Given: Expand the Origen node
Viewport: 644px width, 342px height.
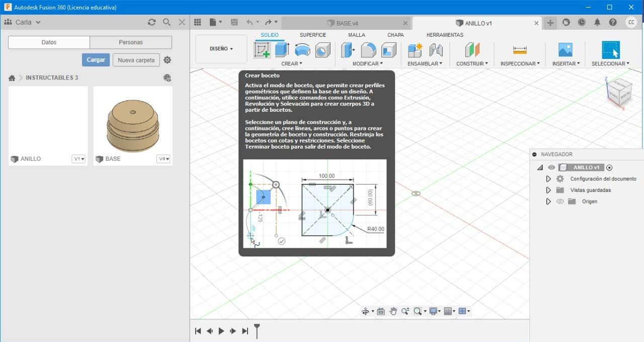Looking at the screenshot, I should click(x=548, y=201).
